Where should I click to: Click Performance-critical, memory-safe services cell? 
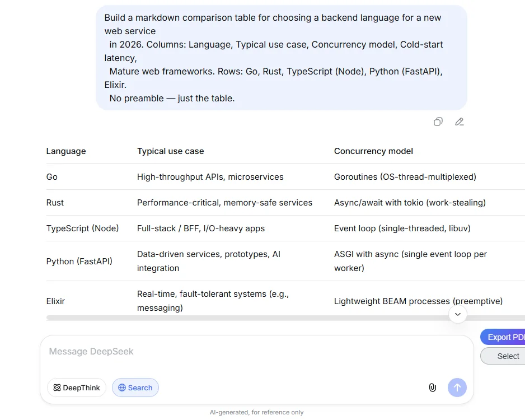coord(224,203)
